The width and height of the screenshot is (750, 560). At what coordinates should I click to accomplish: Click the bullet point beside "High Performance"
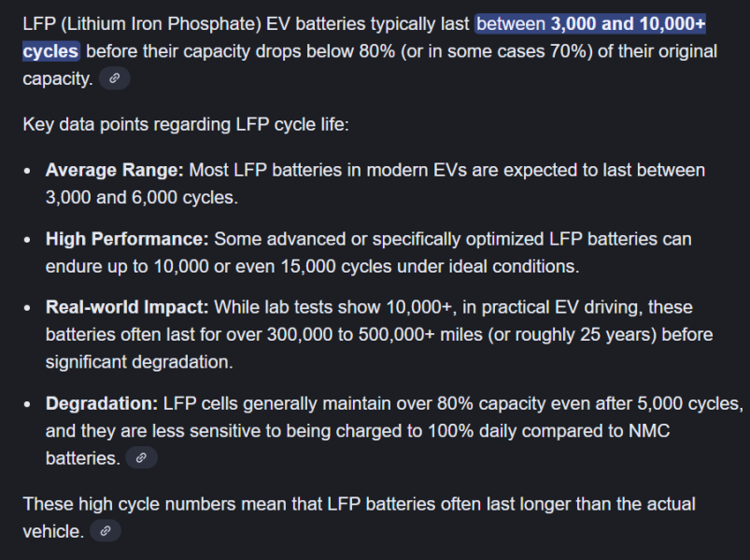[x=28, y=240]
